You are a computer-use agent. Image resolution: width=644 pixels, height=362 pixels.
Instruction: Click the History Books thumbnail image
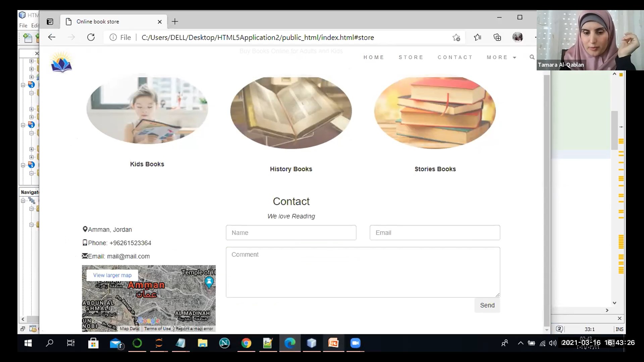coord(291,112)
